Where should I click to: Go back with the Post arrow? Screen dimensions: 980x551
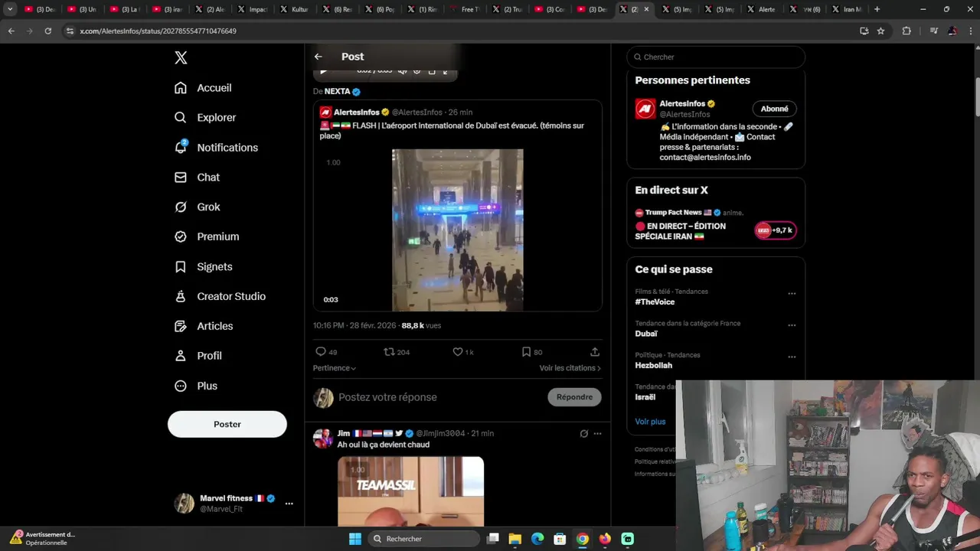coord(318,57)
